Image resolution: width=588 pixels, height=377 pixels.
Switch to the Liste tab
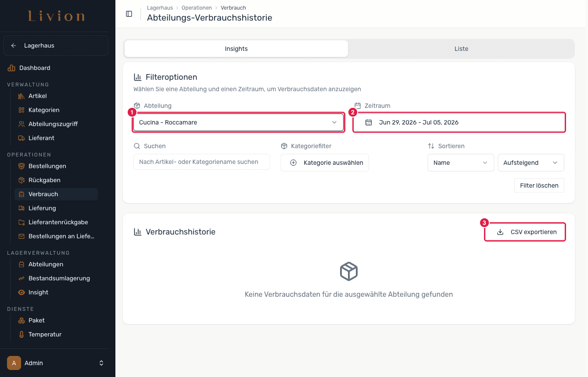461,49
